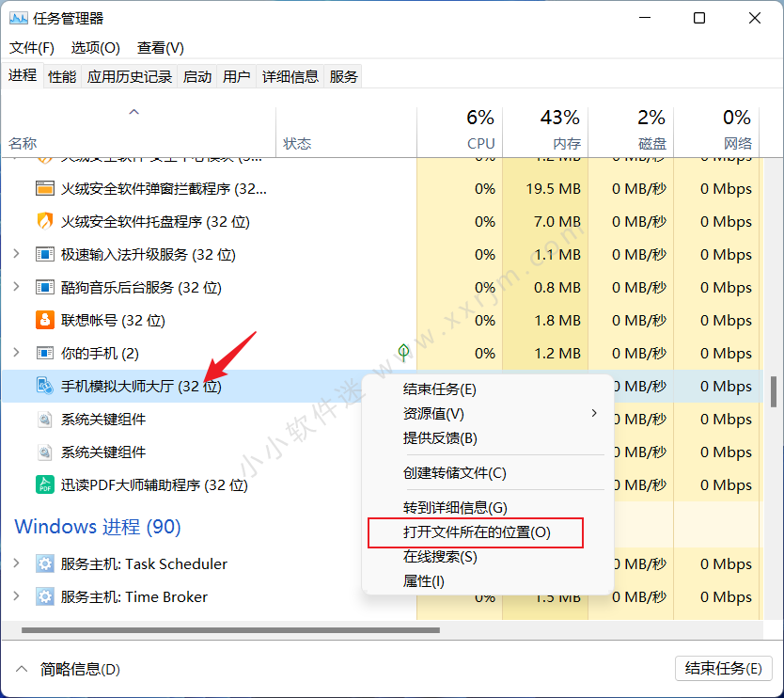The image size is (784, 698).
Task: Click the orange 联想帐号 icon
Action: (45, 320)
